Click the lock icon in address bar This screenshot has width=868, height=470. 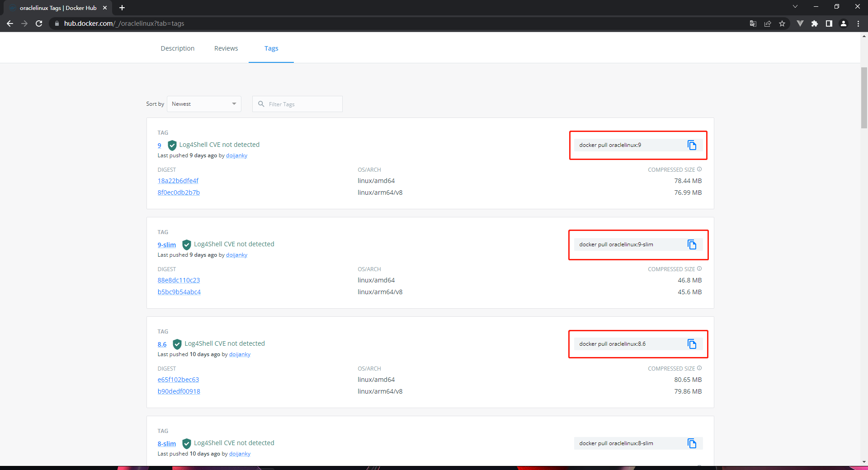tap(57, 23)
